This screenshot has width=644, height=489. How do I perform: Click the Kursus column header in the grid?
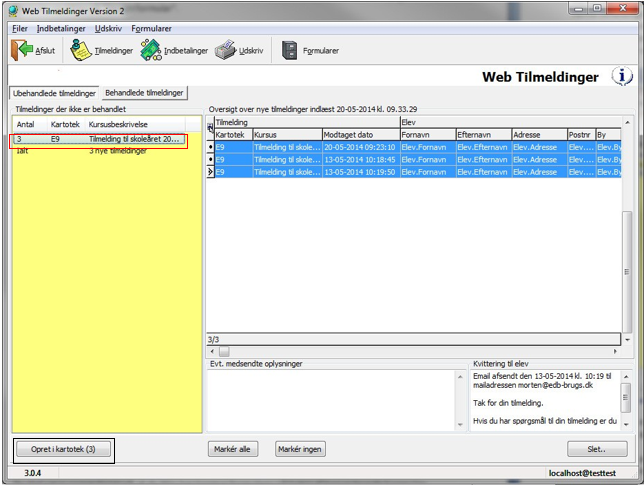tap(287, 135)
